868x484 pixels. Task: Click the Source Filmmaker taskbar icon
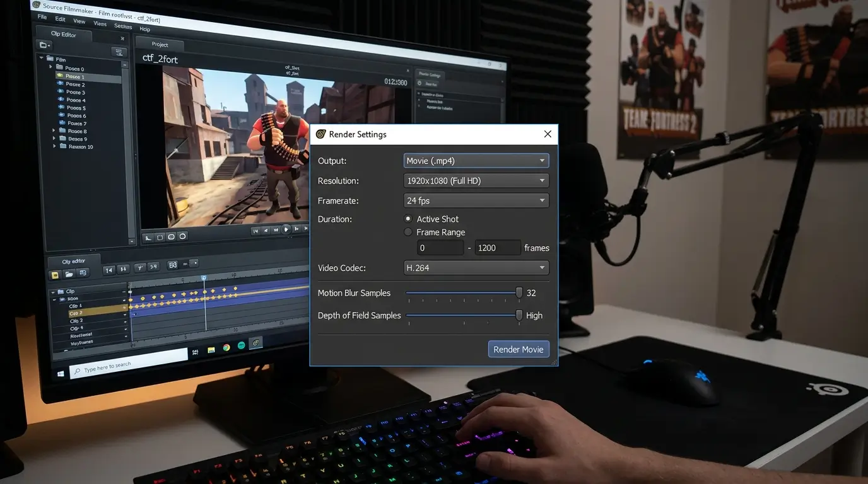pyautogui.click(x=255, y=343)
